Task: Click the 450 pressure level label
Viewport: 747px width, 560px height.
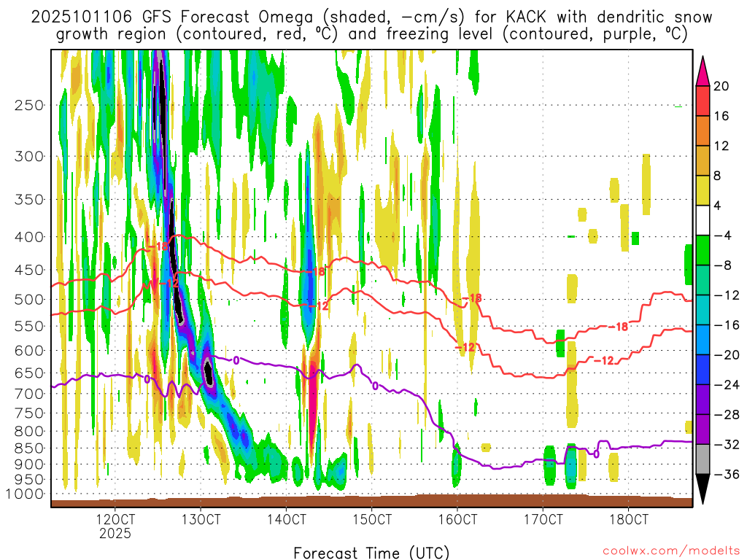Action: point(29,270)
